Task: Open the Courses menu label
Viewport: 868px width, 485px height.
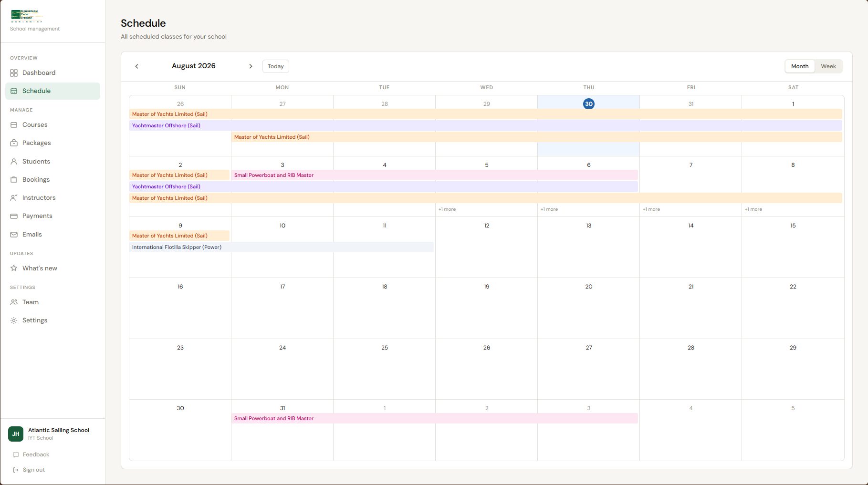Action: (35, 125)
